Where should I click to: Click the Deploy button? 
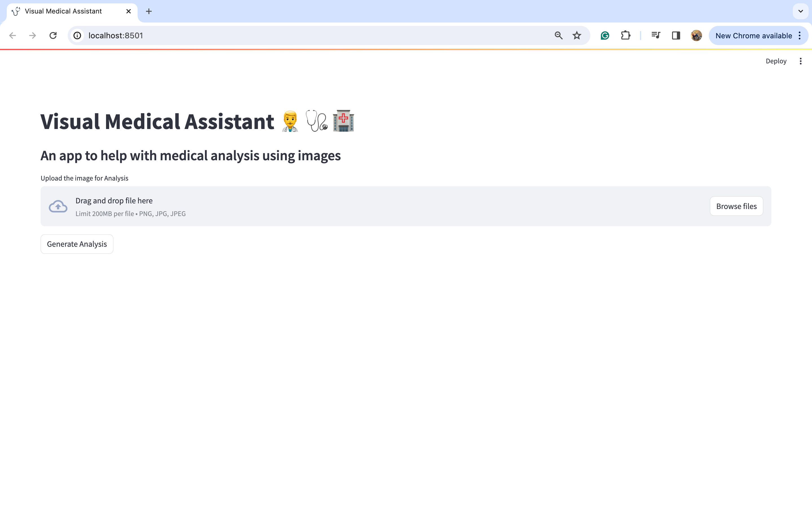click(x=776, y=61)
